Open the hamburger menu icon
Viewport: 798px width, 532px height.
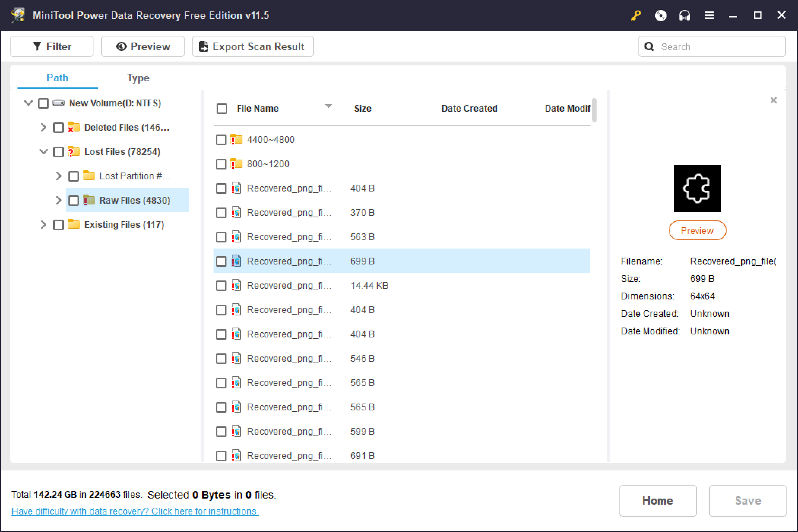click(x=709, y=16)
